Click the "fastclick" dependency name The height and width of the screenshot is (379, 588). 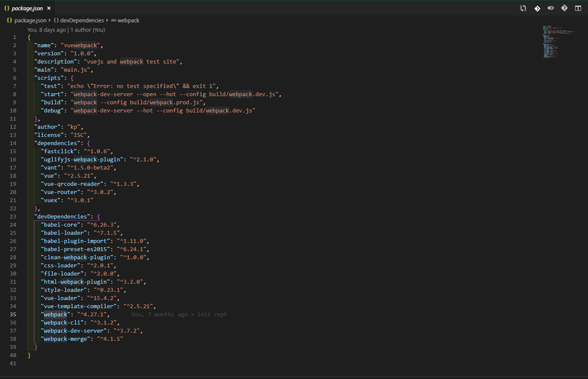pyautogui.click(x=59, y=152)
